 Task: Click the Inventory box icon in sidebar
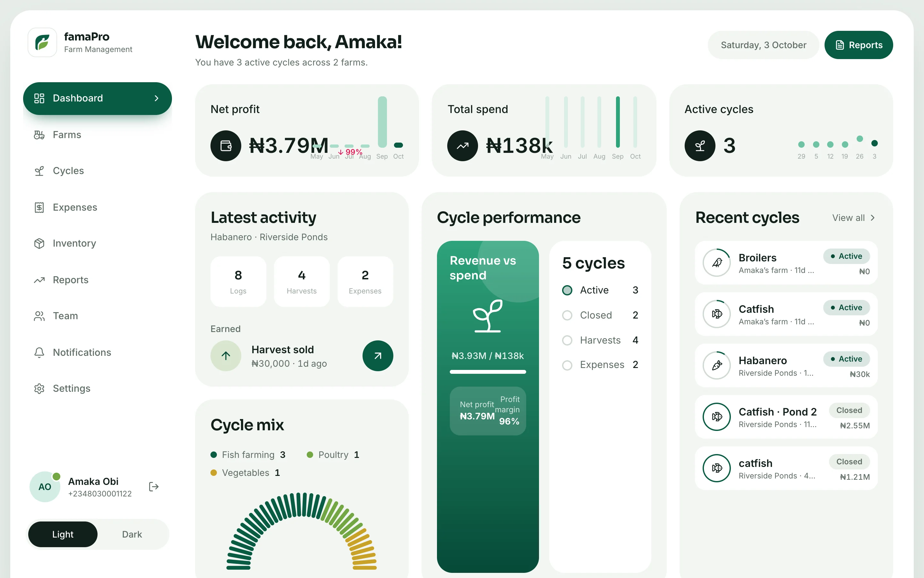pyautogui.click(x=39, y=243)
